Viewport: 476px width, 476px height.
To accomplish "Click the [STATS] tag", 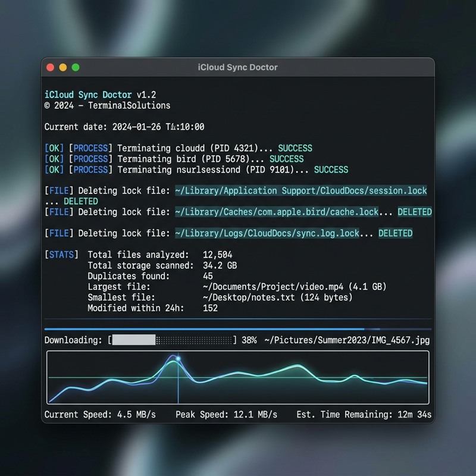I will coord(61,255).
